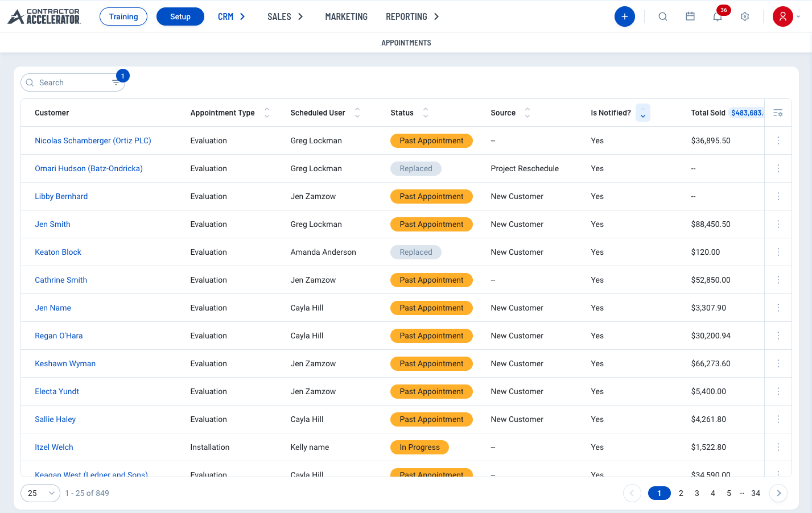This screenshot has height=513, width=812.
Task: Click the blue plus add button
Action: click(x=624, y=16)
